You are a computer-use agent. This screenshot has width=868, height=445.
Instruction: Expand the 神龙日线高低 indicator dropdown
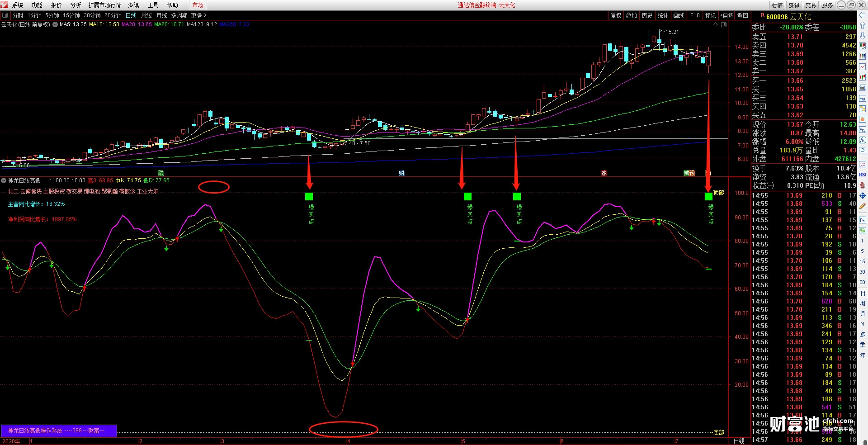point(4,180)
